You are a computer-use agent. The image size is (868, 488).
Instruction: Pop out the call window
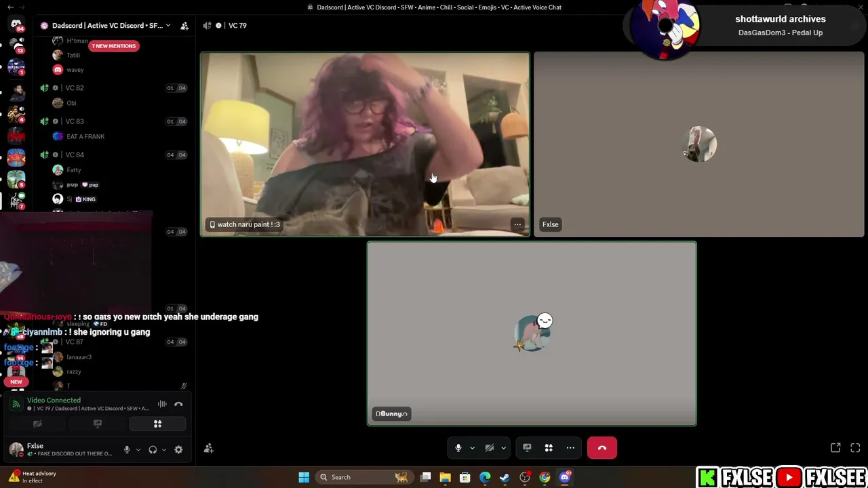(835, 448)
